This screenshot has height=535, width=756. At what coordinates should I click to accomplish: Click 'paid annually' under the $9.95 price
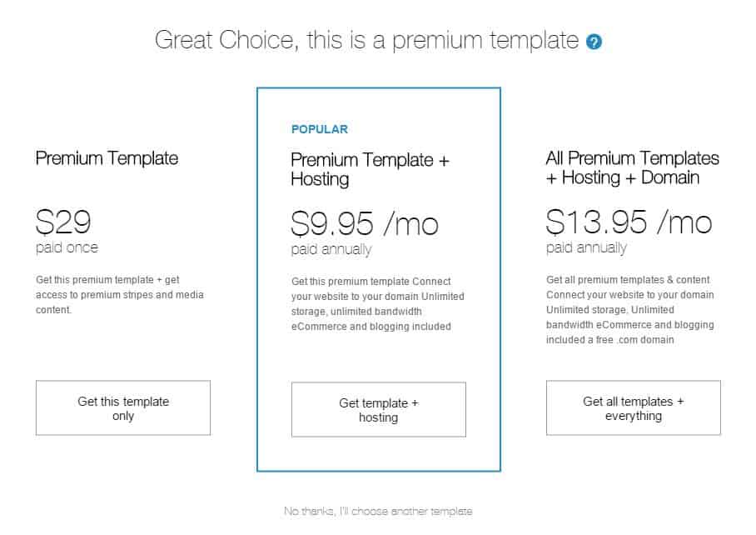tap(331, 249)
